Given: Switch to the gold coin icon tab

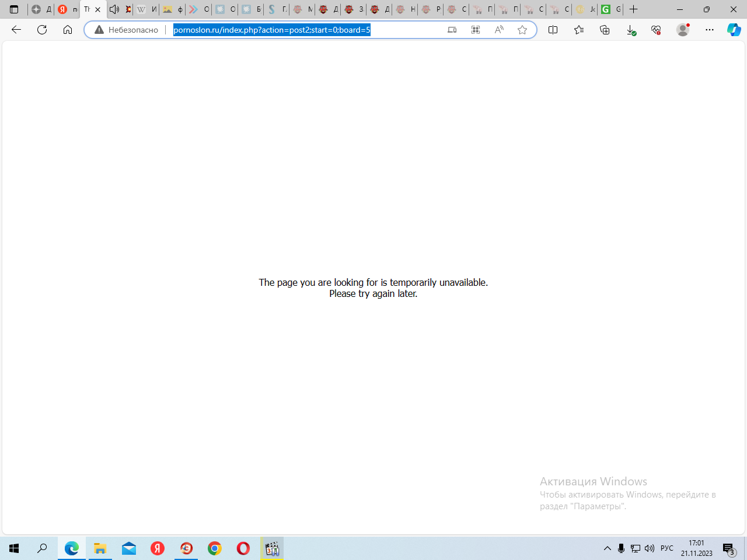Looking at the screenshot, I should [x=585, y=9].
